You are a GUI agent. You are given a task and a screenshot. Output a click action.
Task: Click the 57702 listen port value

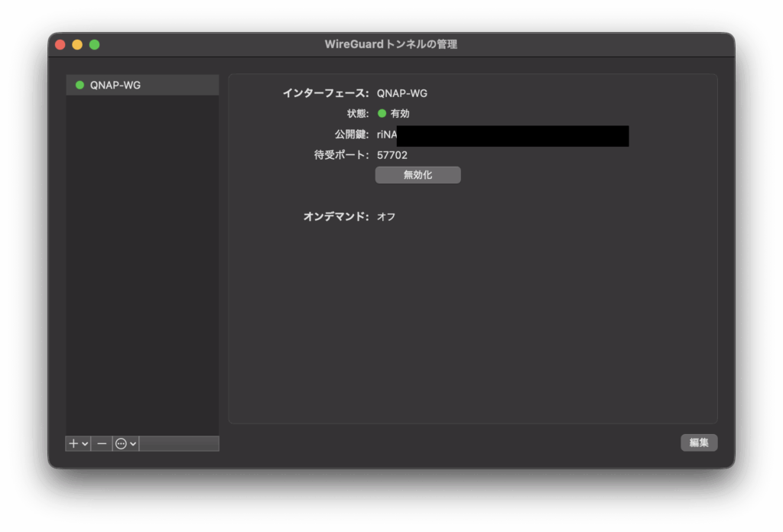click(x=392, y=155)
